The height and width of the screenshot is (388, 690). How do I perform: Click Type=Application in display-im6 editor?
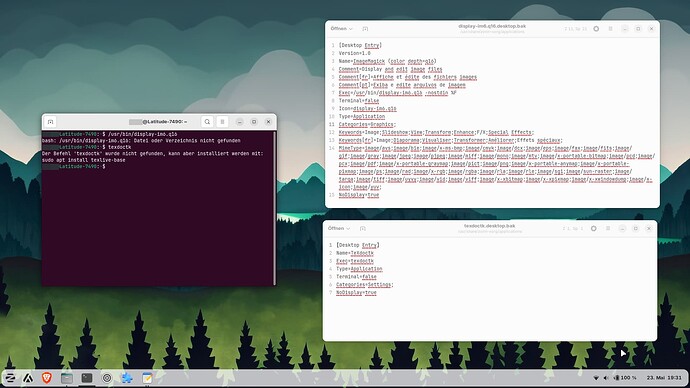pos(362,117)
